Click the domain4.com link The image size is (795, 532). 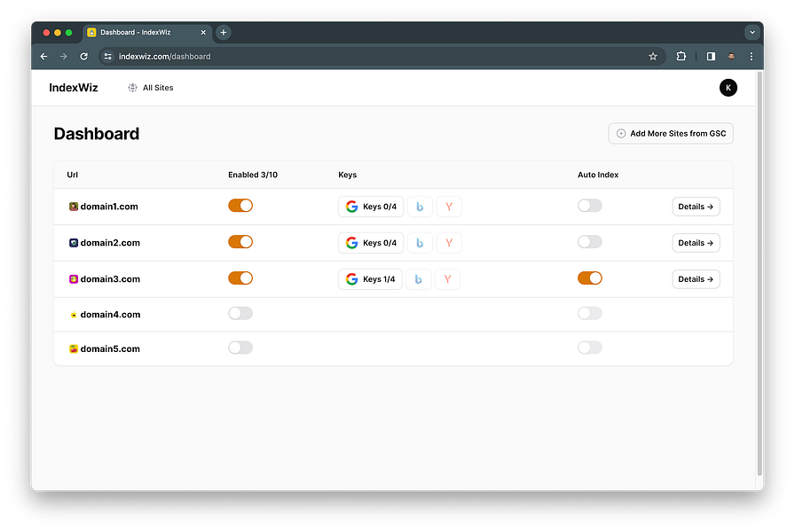(110, 315)
